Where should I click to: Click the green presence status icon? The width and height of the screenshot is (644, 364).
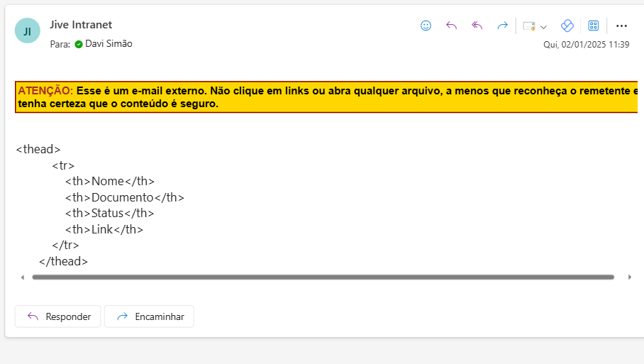pos(79,45)
